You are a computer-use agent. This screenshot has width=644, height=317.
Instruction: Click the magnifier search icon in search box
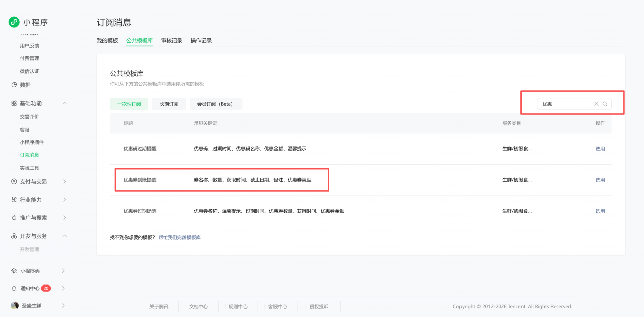[605, 104]
